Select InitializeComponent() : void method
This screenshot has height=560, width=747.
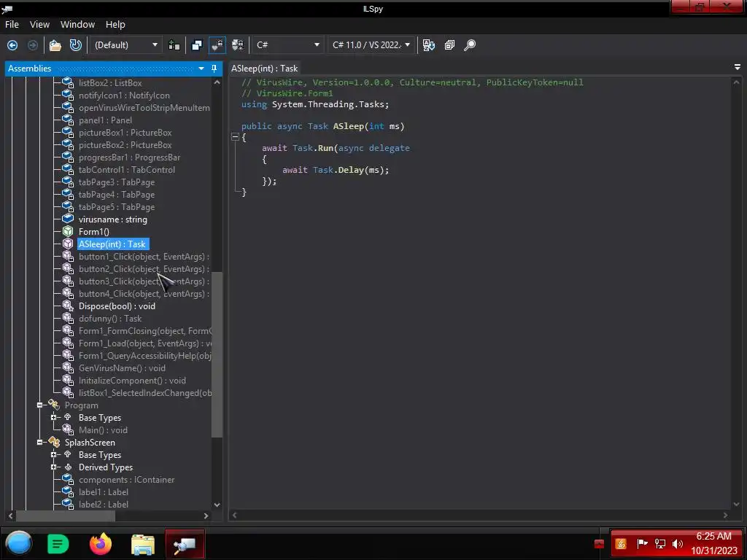click(132, 381)
